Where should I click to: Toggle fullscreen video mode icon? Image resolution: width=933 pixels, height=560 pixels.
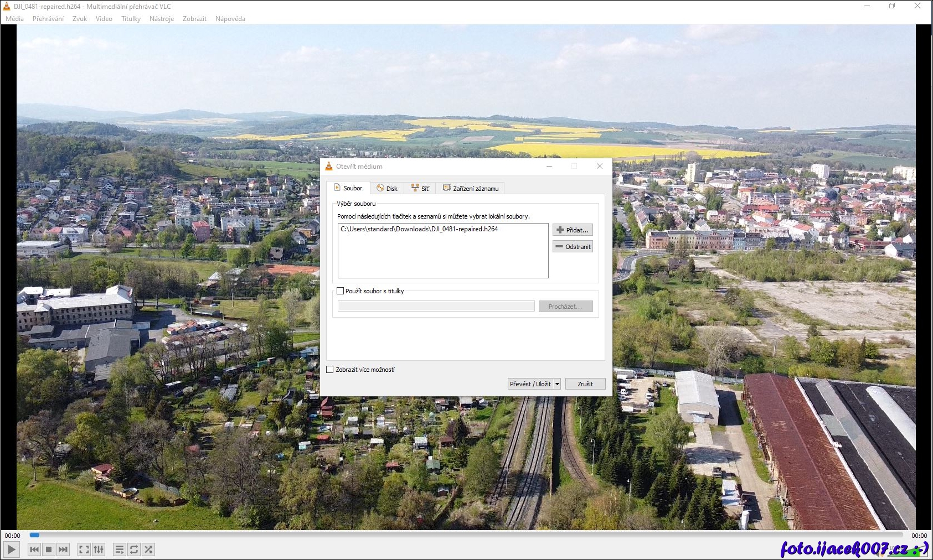pyautogui.click(x=84, y=549)
